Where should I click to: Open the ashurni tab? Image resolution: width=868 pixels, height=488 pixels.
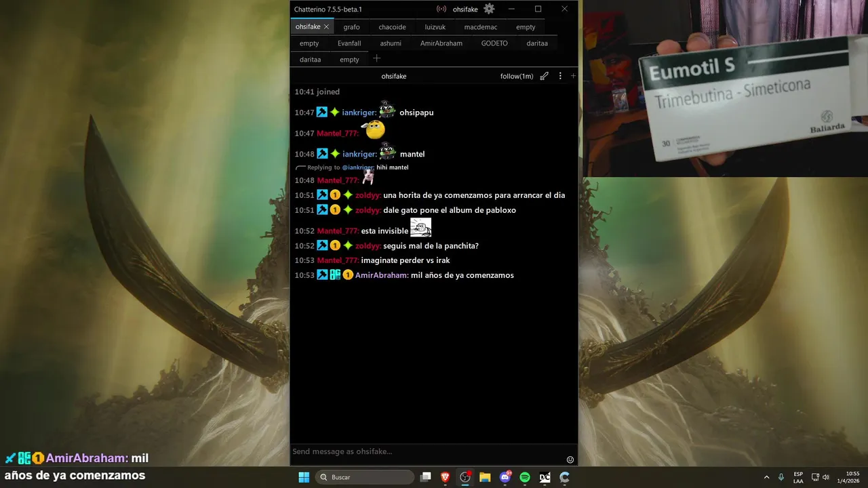point(391,43)
